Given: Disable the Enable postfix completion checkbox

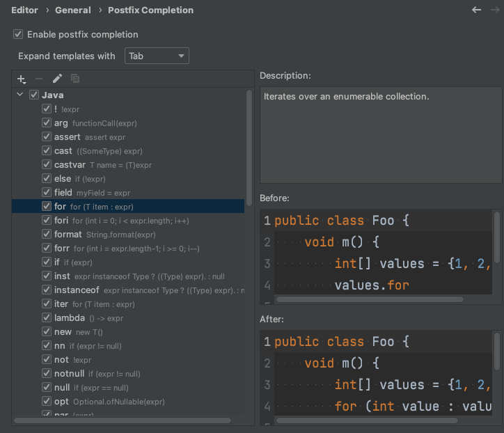Looking at the screenshot, I should pos(19,34).
